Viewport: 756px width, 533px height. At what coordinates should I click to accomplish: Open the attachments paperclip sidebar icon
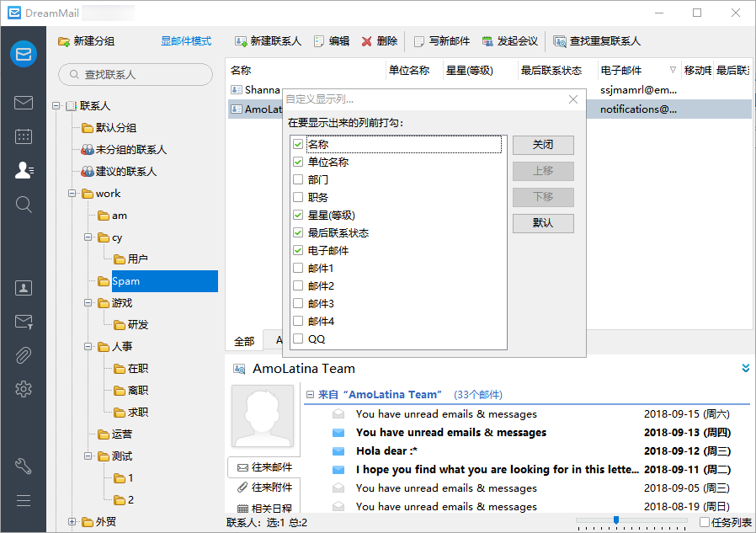click(23, 355)
